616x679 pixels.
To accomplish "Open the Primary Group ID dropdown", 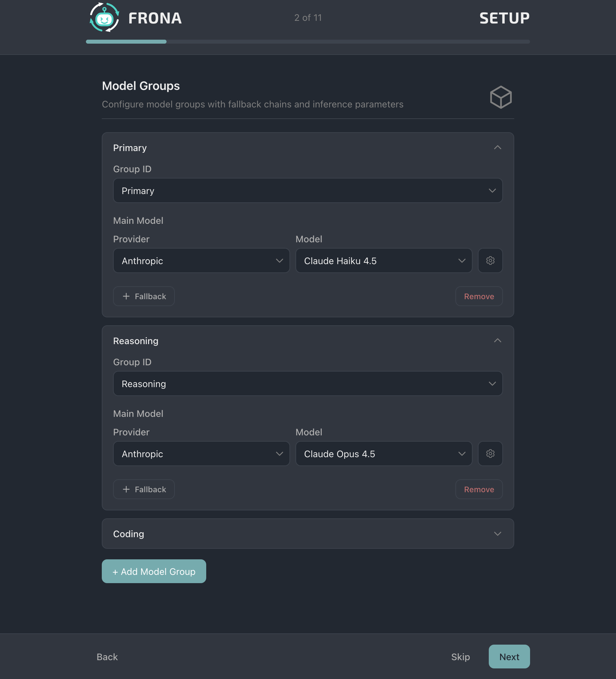I will click(x=307, y=190).
